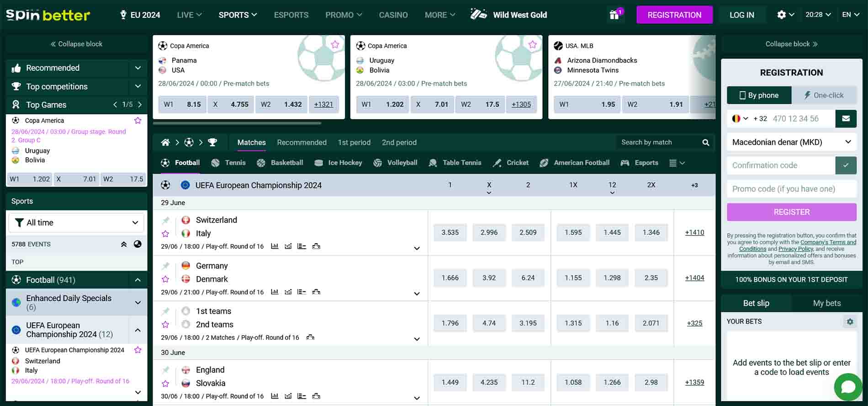Viewport: 868px width, 406px height.
Task: Select the Table Tennis sport
Action: click(455, 163)
